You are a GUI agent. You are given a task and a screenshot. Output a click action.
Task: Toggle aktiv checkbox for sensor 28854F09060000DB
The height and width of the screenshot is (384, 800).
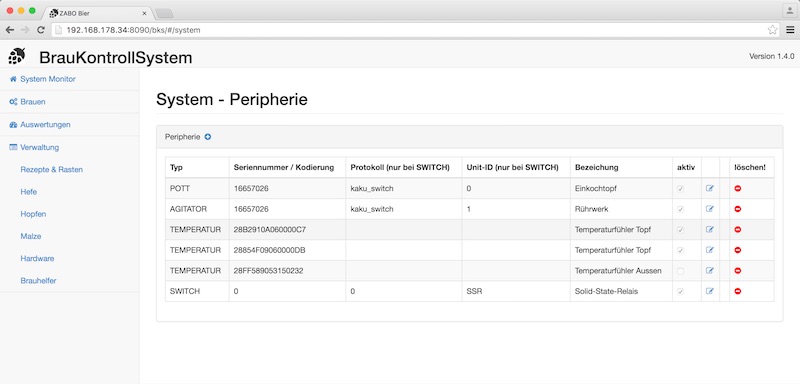680,250
